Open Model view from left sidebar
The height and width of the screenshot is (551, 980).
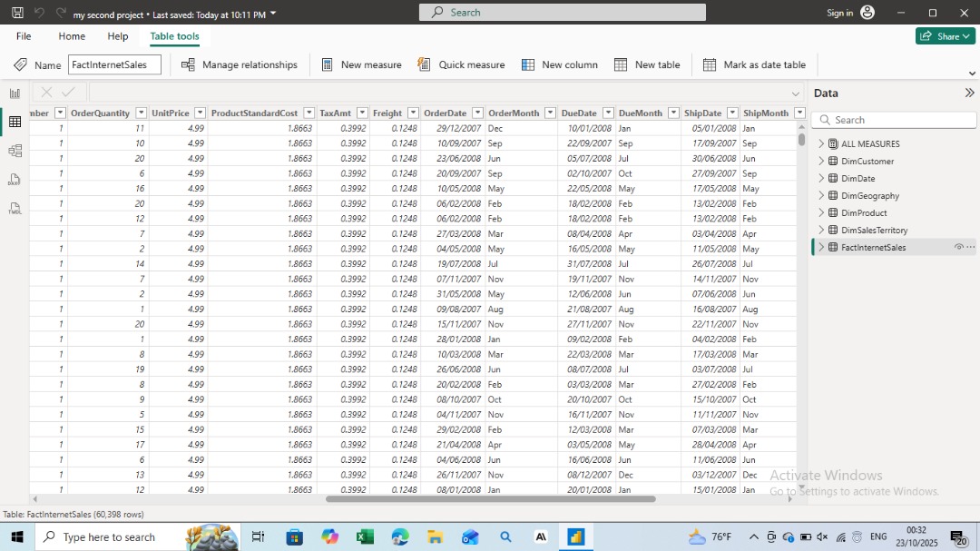(x=15, y=151)
